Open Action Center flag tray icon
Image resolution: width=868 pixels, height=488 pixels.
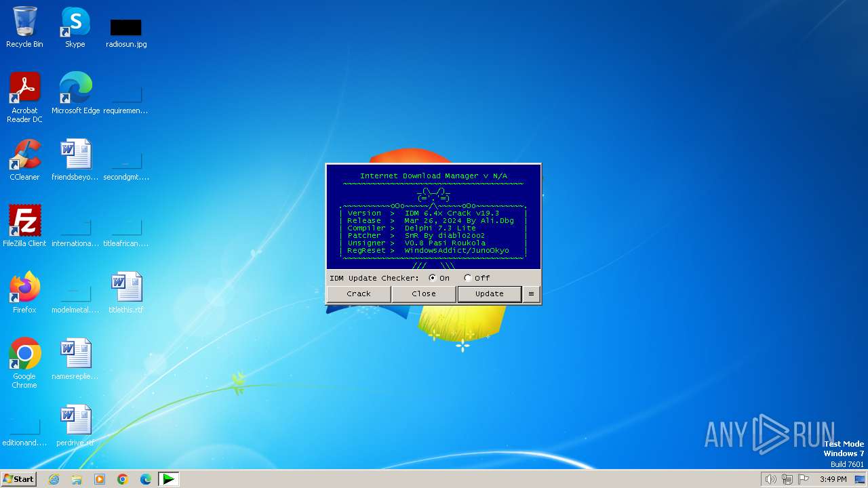point(804,479)
